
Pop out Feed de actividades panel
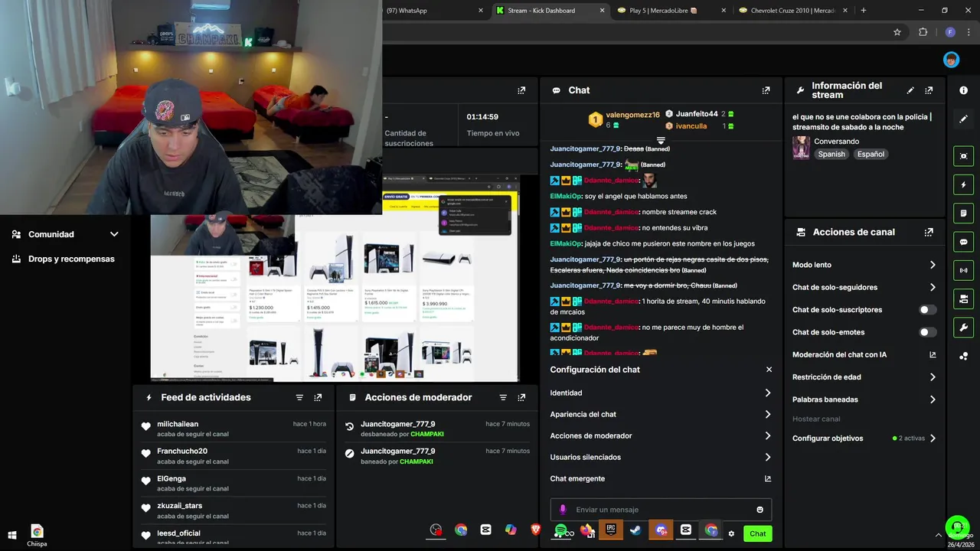point(318,397)
